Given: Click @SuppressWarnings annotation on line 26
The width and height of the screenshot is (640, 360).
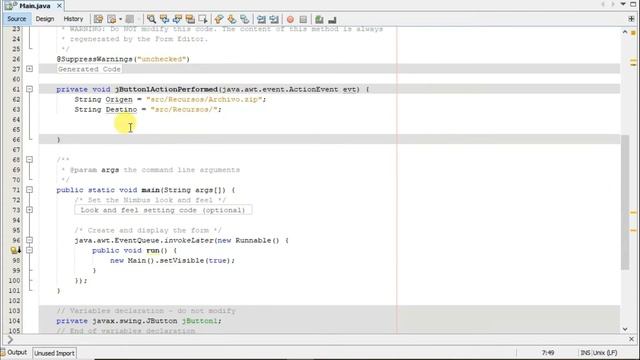Looking at the screenshot, I should [x=94, y=59].
